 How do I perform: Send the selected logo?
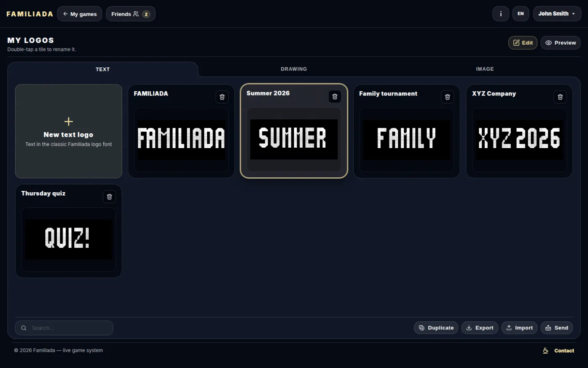[556, 328]
